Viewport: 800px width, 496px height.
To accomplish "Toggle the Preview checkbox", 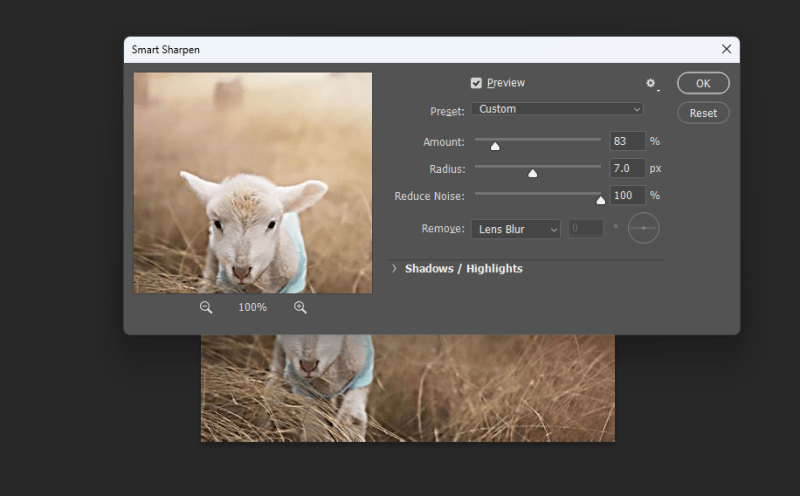I will click(x=477, y=83).
